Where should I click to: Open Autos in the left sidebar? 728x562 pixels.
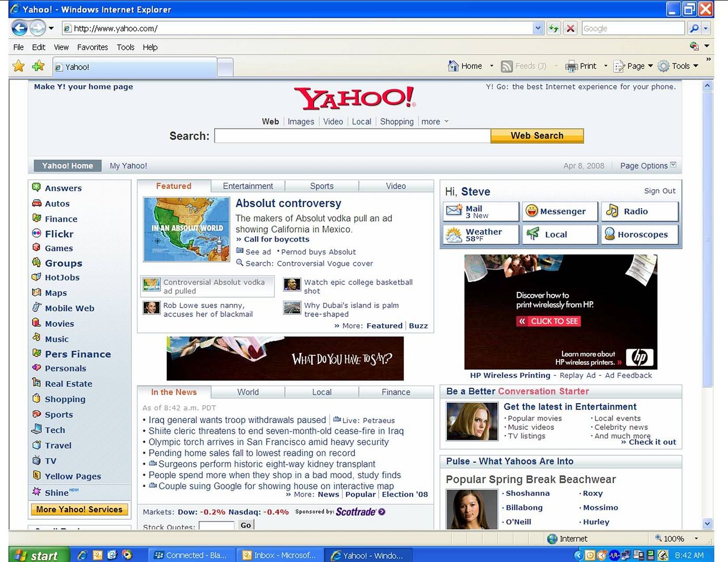57,204
